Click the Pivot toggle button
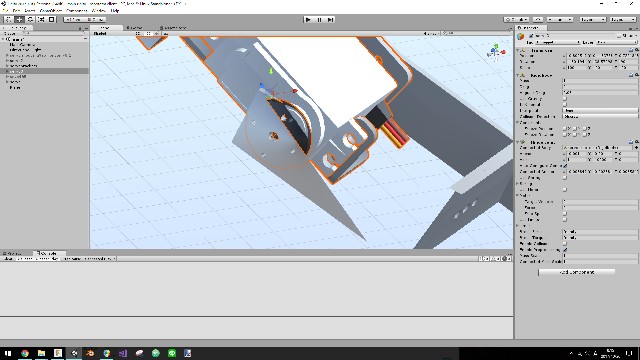640x360 pixels. point(74,19)
